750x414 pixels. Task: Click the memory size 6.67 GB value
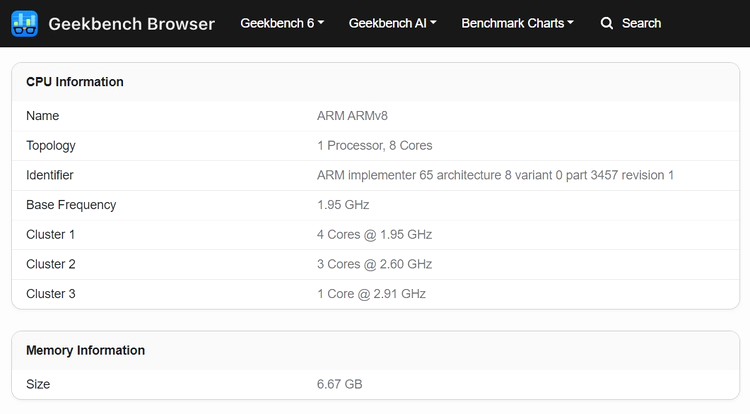point(340,384)
